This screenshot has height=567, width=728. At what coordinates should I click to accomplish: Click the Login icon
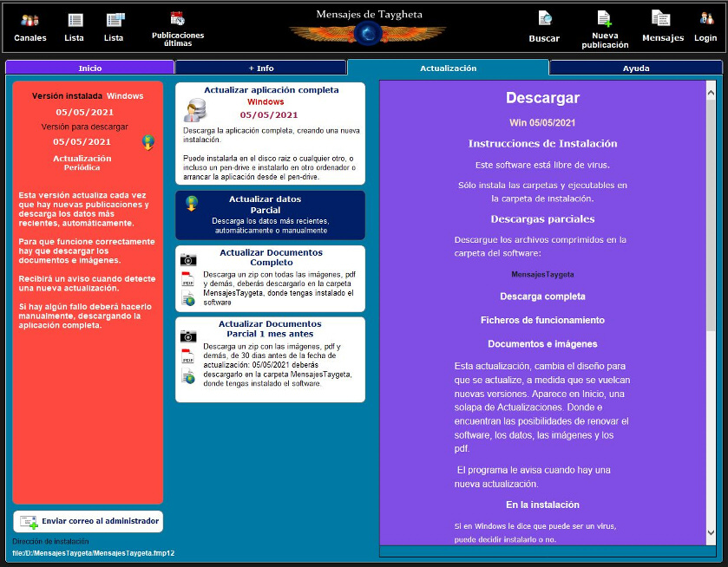click(705, 19)
